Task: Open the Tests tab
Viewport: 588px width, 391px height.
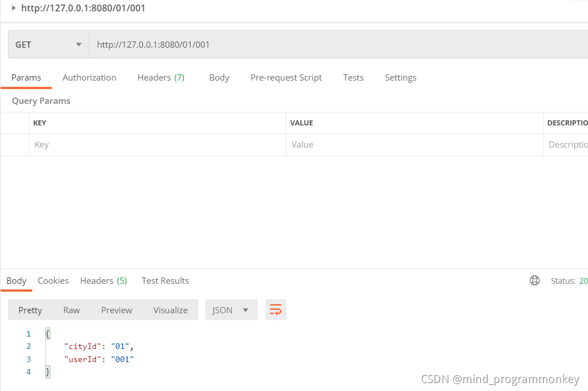Action: (x=353, y=78)
